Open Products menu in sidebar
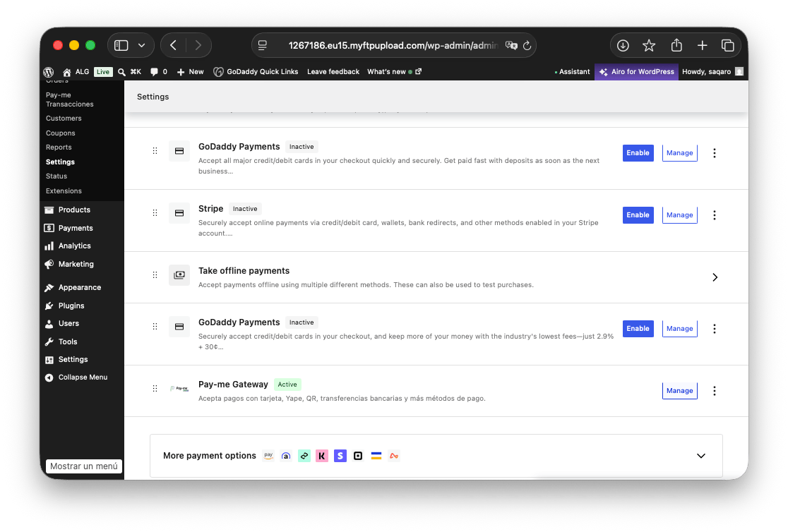Viewport: 788px width, 532px height. 74,210
